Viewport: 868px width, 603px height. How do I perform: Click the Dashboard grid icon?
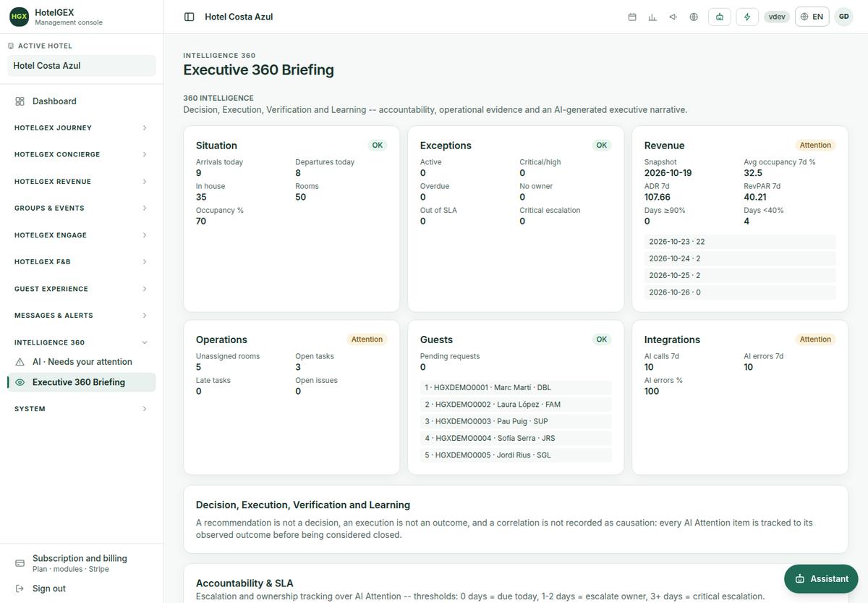coord(20,101)
